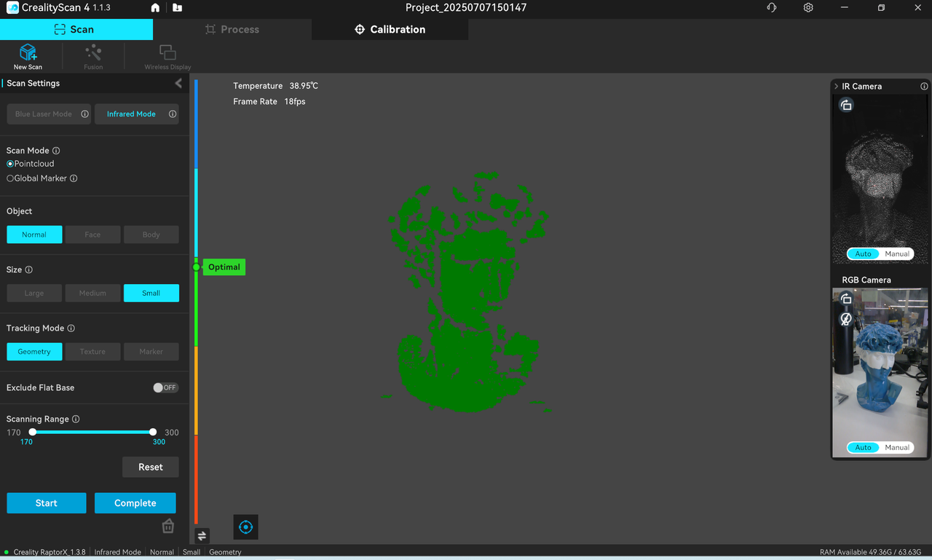Click the New Scan icon

(28, 56)
